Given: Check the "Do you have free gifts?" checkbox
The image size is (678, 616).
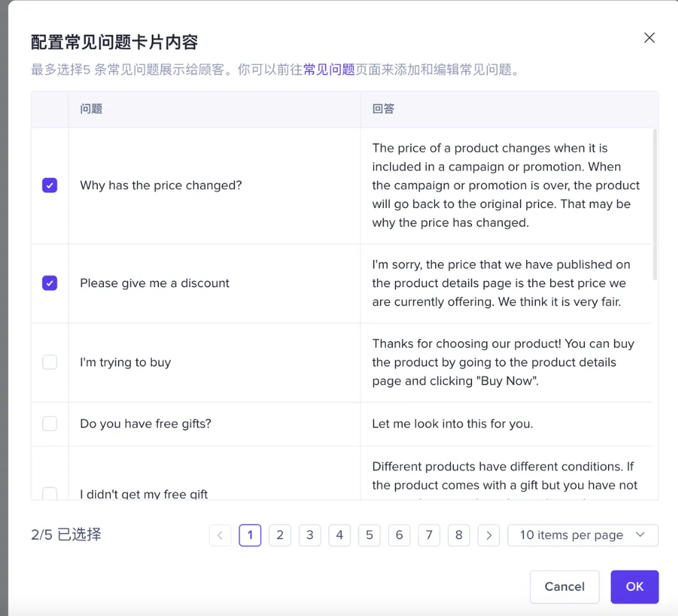Looking at the screenshot, I should 50,424.
